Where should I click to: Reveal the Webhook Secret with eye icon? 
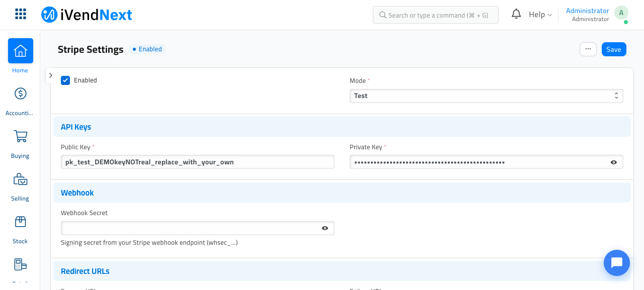(x=325, y=228)
